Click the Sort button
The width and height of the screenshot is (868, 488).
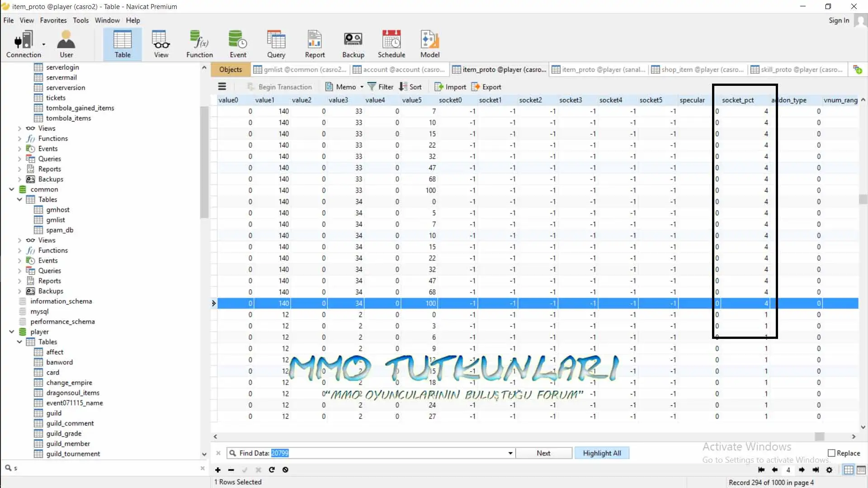coord(410,87)
